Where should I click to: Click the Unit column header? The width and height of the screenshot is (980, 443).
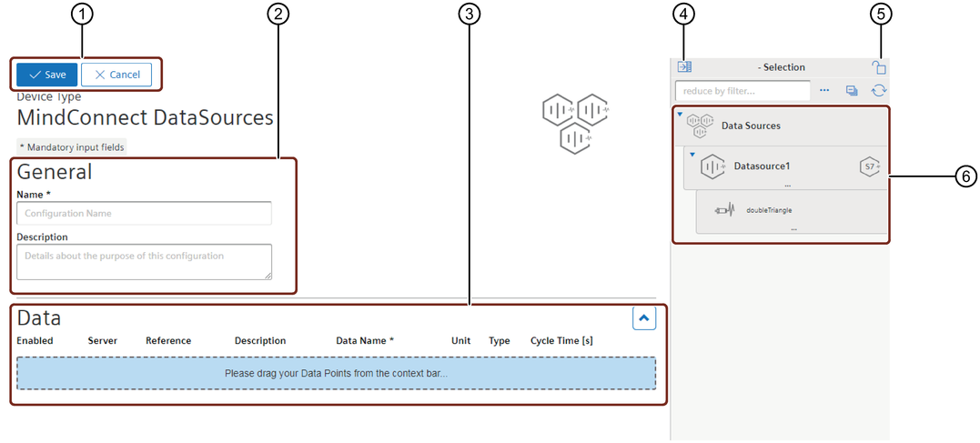(461, 340)
